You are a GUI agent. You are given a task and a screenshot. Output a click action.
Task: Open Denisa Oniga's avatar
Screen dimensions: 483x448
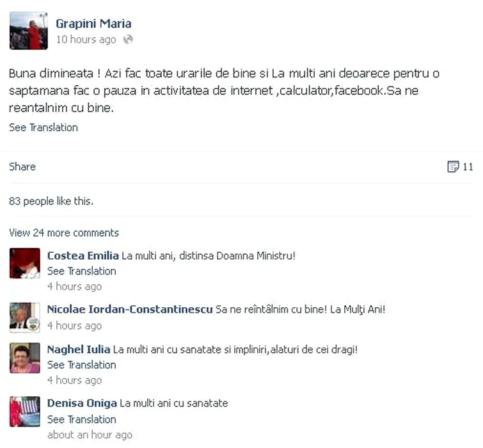(25, 412)
